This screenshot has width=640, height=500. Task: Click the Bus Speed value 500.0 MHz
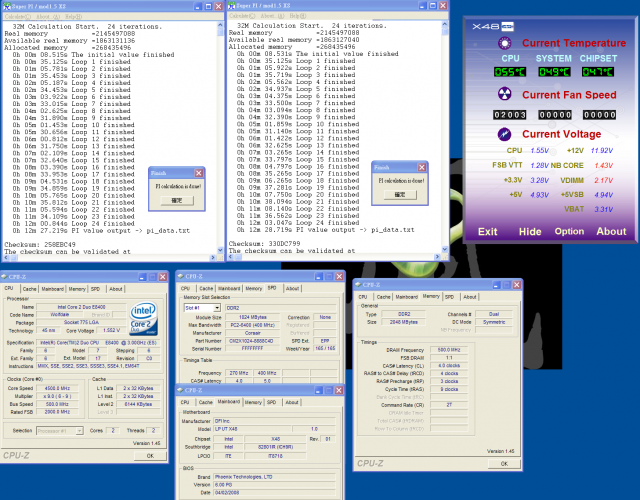coord(58,404)
